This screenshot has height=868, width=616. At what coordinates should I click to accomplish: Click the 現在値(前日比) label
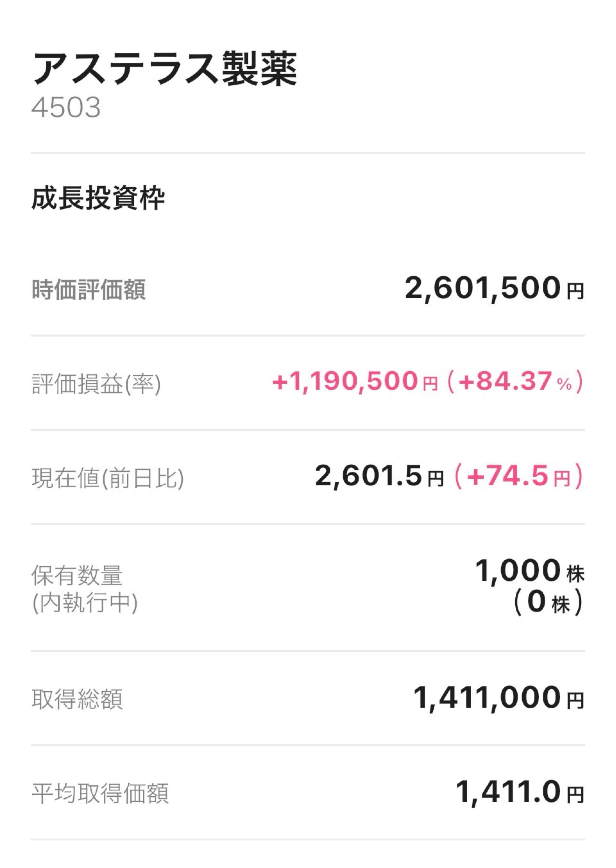(x=108, y=478)
